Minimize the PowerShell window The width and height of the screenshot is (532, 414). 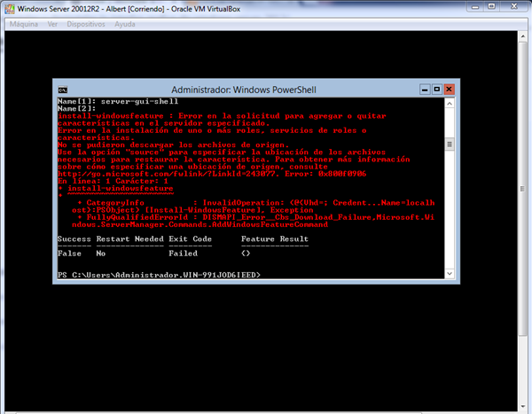click(425, 90)
